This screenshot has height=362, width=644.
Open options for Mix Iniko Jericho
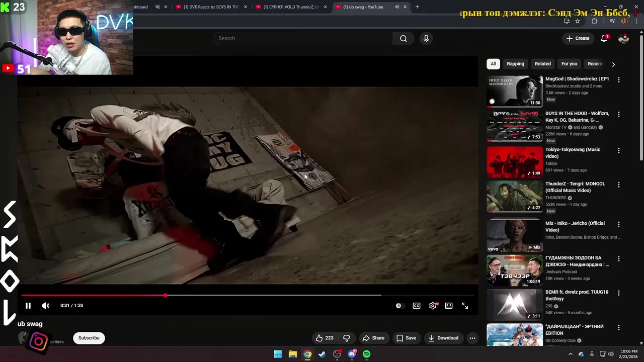point(619,224)
